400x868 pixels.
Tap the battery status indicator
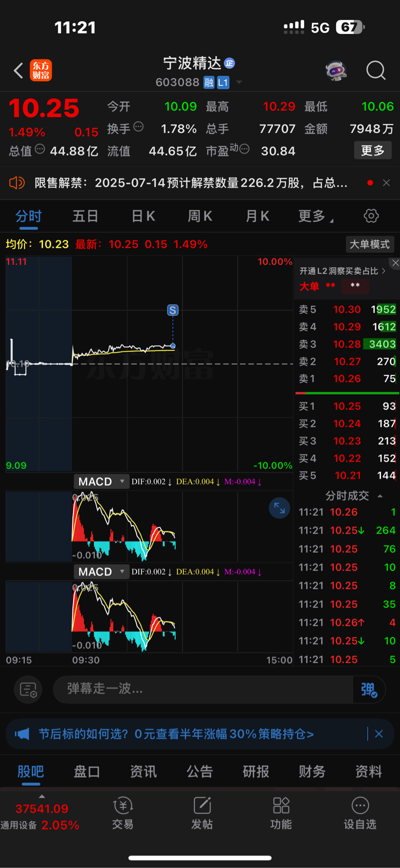349,27
